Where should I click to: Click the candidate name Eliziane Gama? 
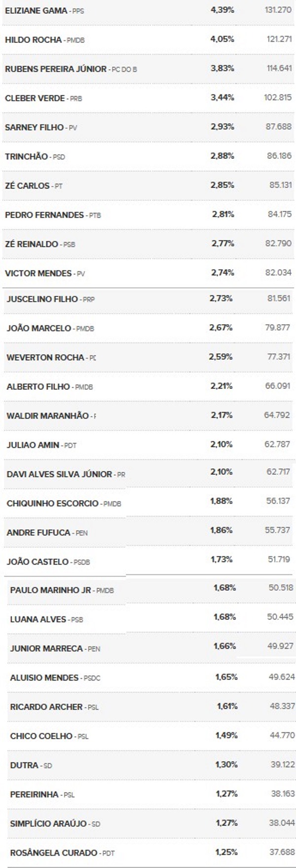coord(36,10)
